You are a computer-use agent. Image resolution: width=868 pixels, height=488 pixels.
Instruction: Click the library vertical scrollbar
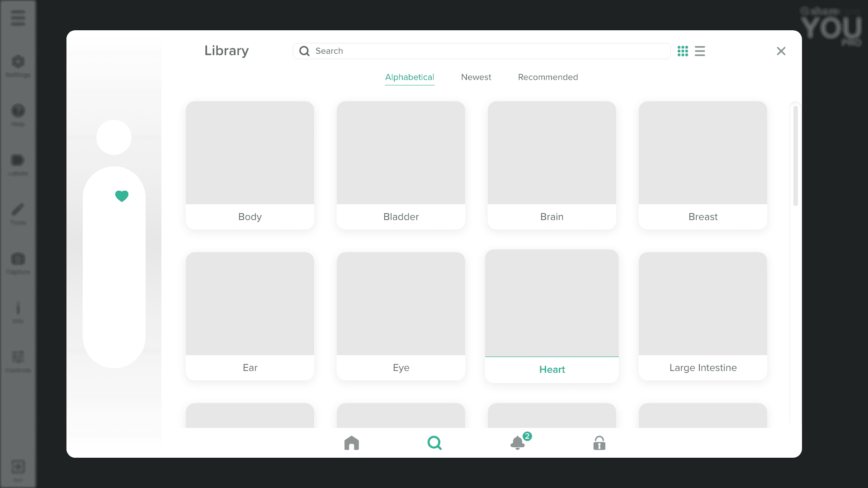tap(795, 156)
